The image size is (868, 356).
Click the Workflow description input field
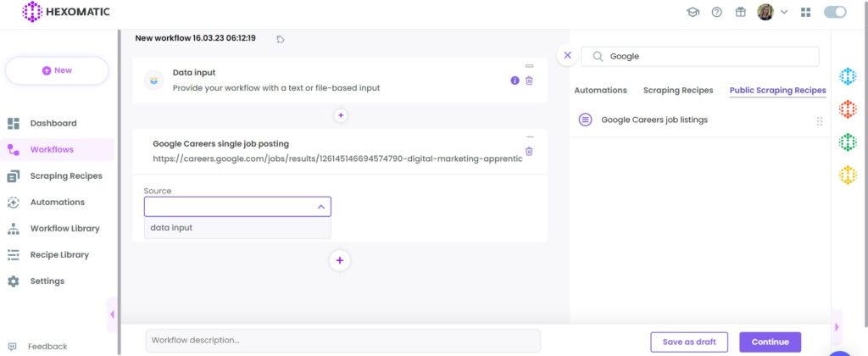343,341
